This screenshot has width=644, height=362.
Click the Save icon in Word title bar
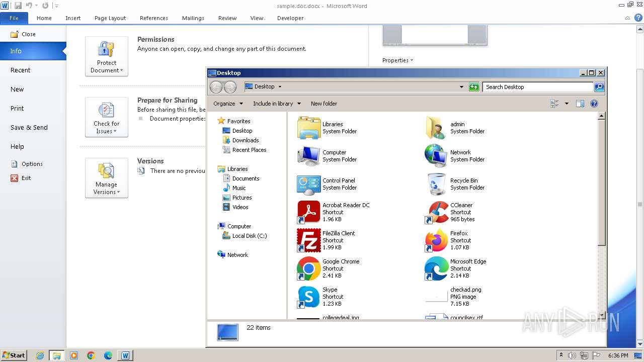(18, 6)
